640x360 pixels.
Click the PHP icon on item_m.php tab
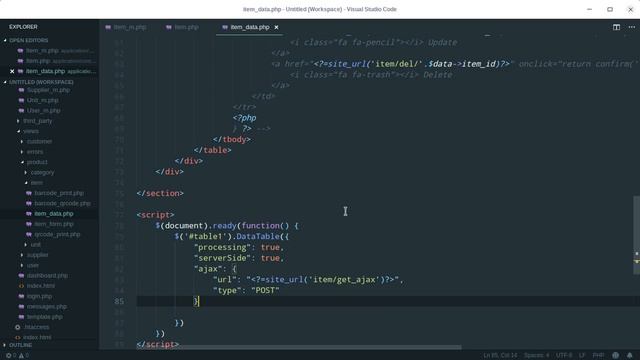click(x=108, y=27)
